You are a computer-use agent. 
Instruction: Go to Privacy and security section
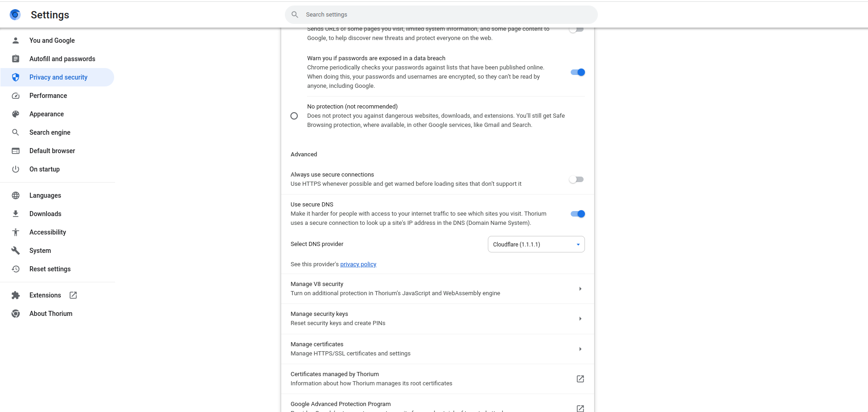(57, 77)
